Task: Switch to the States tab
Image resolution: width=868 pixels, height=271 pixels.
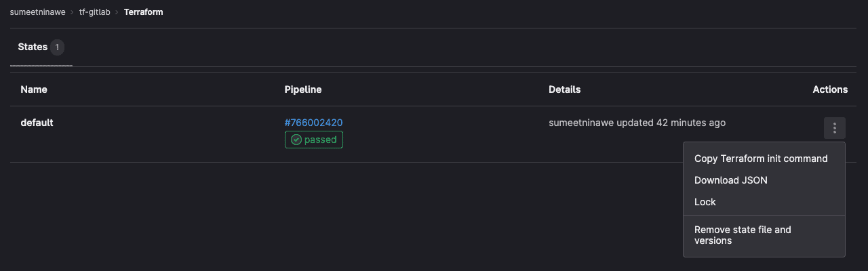Action: (33, 47)
